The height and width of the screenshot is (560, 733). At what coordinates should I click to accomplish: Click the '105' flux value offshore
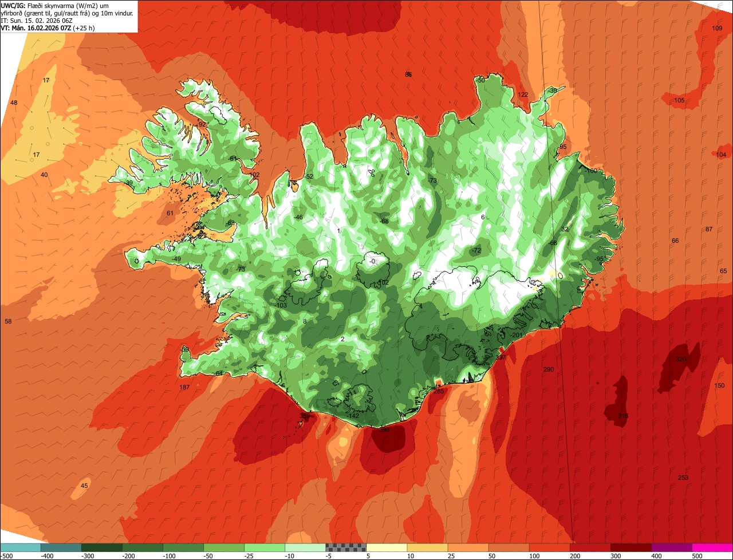pos(679,100)
